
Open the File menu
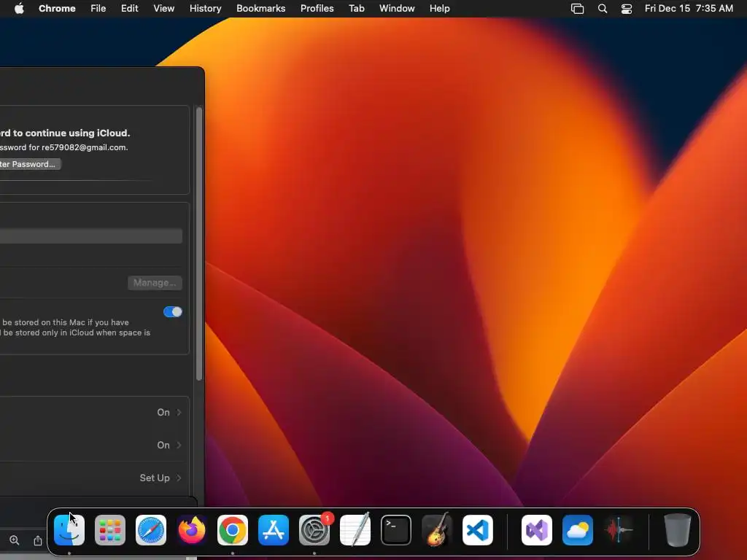click(98, 9)
